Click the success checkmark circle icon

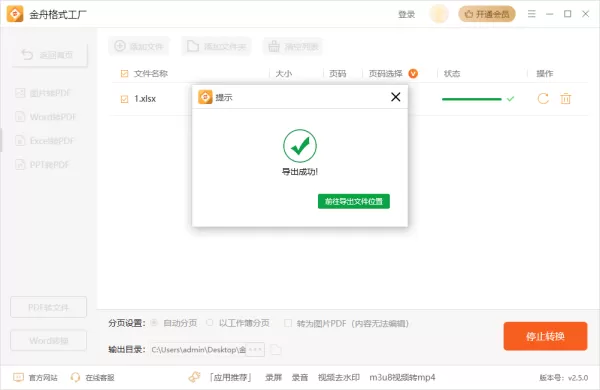pos(300,146)
